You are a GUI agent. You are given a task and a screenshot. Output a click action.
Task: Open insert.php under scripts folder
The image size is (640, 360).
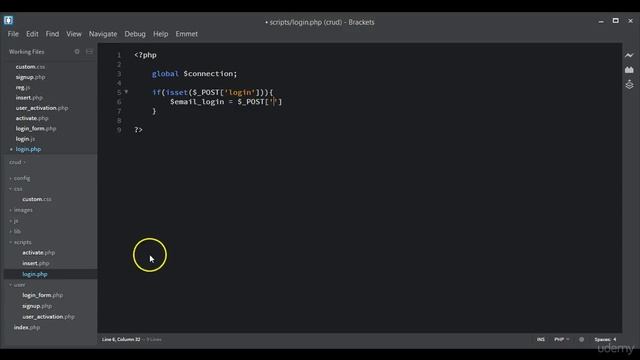click(x=36, y=263)
